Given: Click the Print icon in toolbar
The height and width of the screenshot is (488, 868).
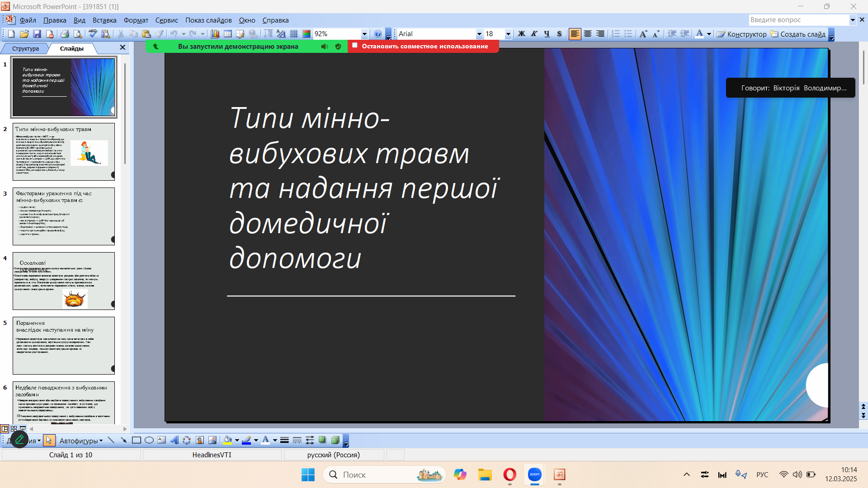Looking at the screenshot, I should [x=65, y=34].
